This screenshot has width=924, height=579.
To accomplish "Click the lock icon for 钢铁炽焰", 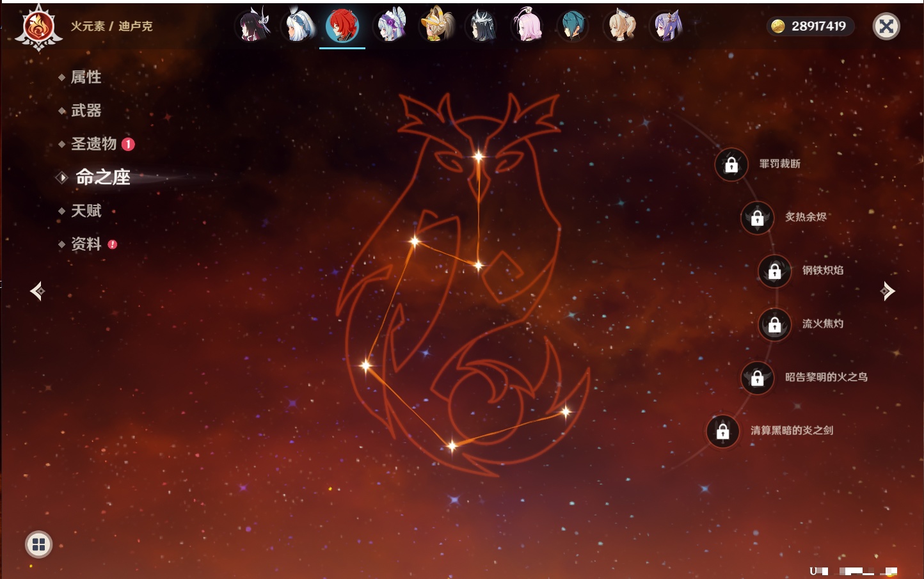I will coord(774,271).
